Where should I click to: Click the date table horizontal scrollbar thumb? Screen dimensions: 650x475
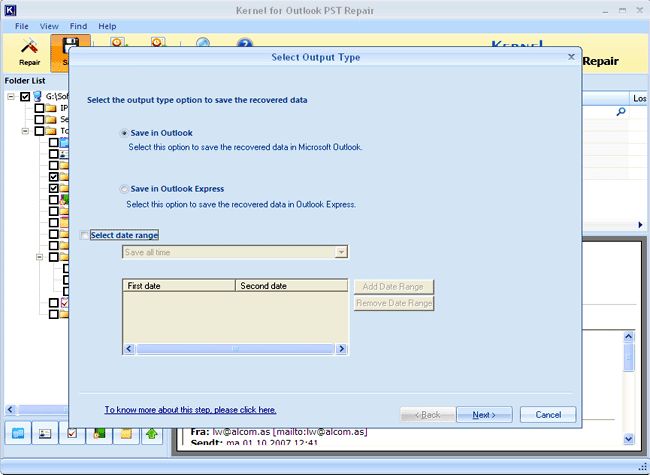(x=235, y=349)
